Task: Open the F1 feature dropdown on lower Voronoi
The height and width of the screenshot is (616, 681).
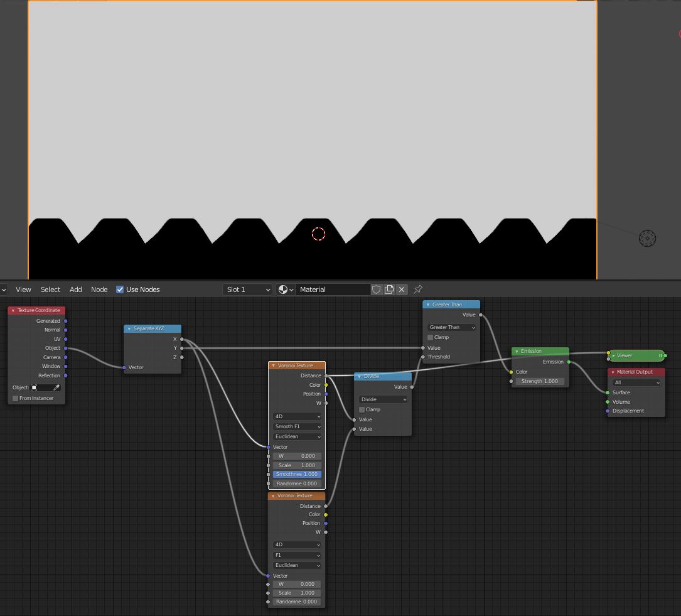Action: pos(297,555)
